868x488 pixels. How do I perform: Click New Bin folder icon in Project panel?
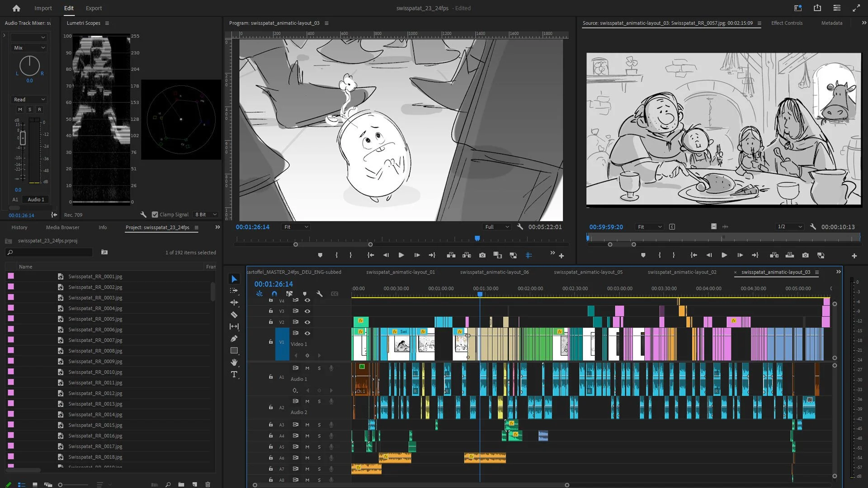click(181, 484)
